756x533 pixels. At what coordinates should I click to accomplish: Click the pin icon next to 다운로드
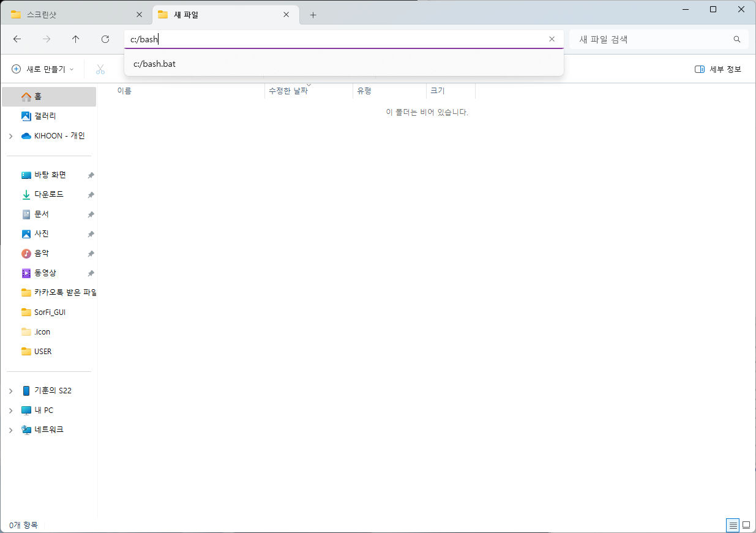91,195
